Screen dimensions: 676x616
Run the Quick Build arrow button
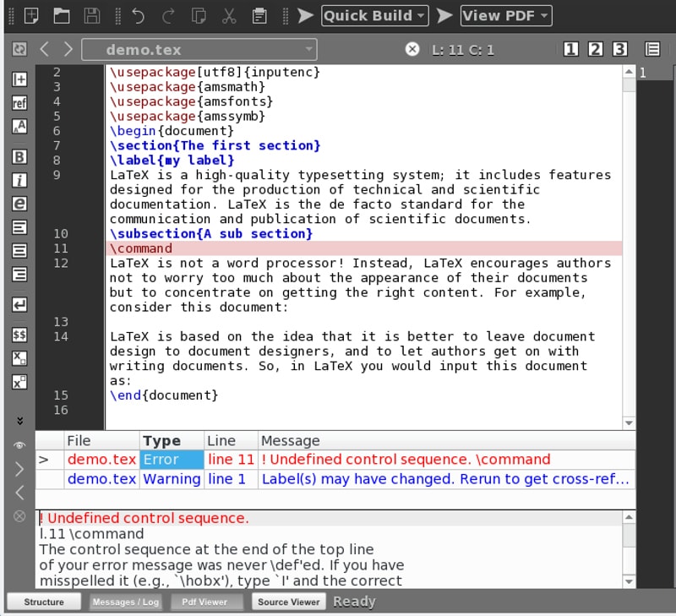point(306,15)
